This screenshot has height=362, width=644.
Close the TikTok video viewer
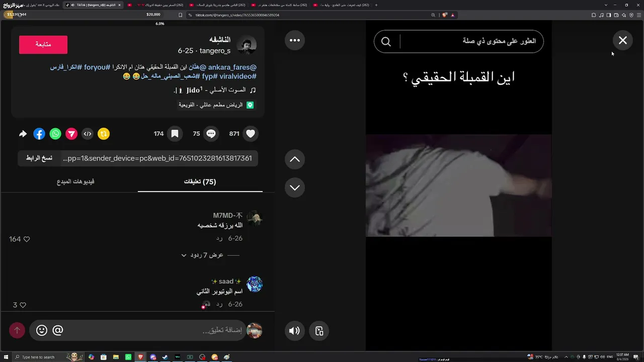click(x=623, y=40)
